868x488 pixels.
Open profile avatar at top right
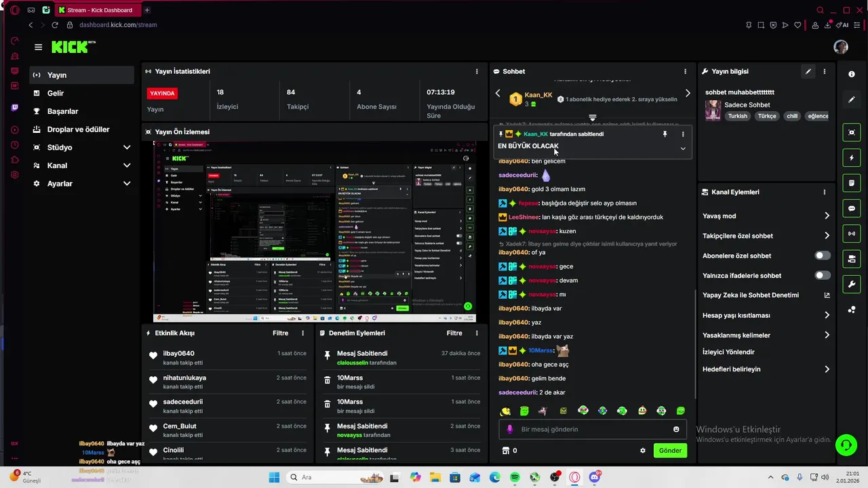pyautogui.click(x=841, y=47)
